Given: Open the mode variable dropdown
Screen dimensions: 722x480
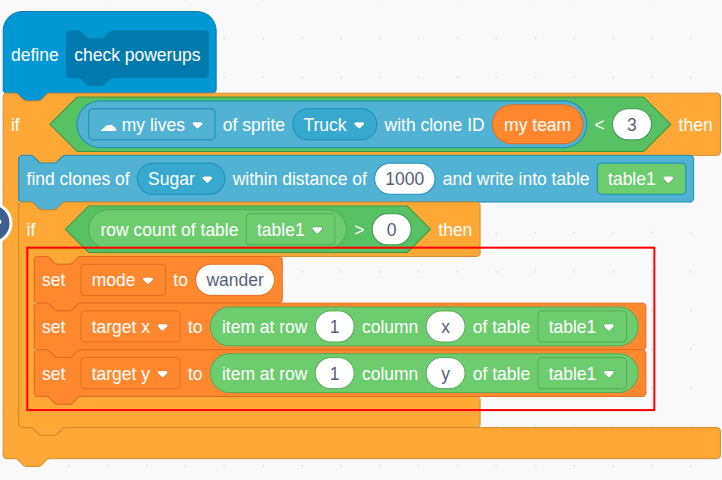Looking at the screenshot, I should tap(123, 280).
